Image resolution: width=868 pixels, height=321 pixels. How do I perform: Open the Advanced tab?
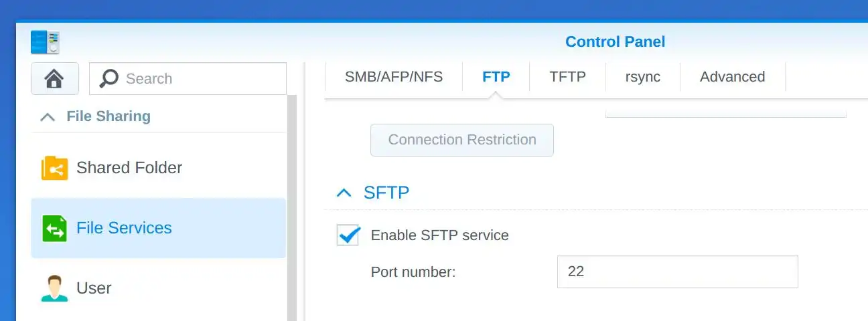732,77
